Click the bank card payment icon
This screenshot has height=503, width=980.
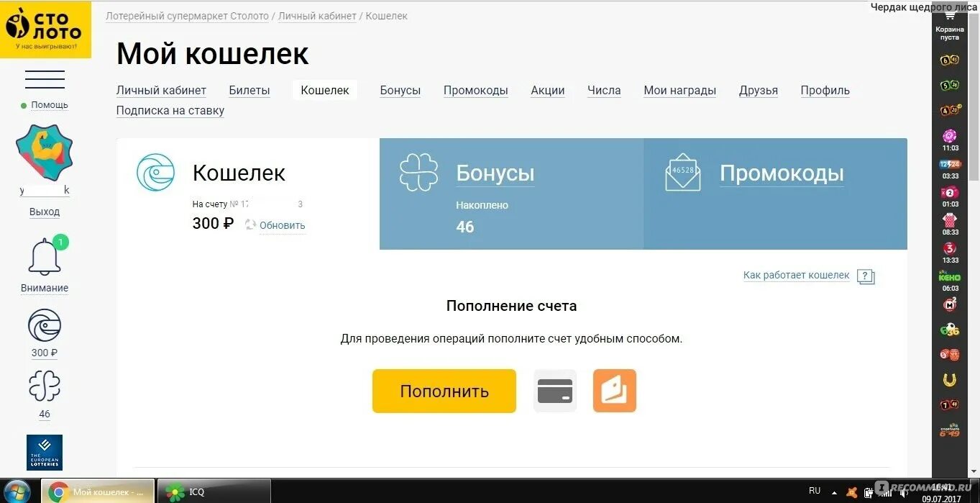coord(555,391)
